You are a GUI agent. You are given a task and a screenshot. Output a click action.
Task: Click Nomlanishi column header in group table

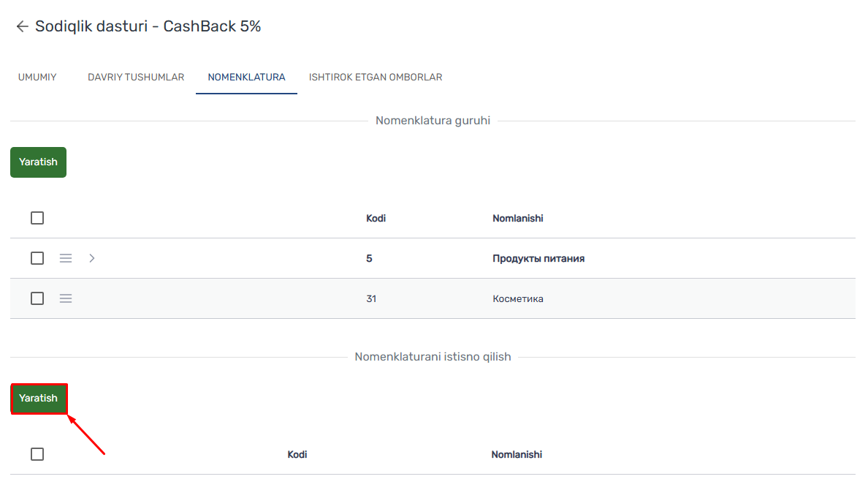point(517,219)
